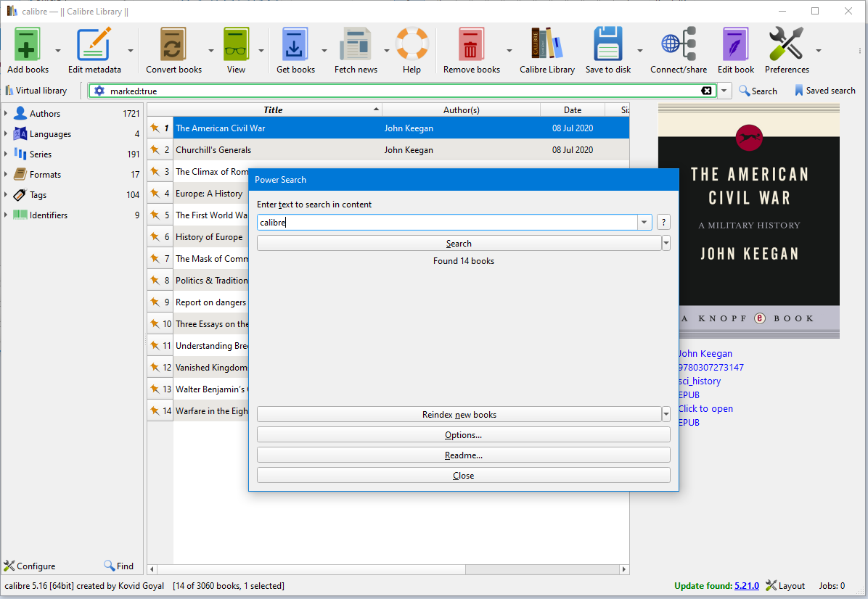Expand the Identifiers category
This screenshot has width=868, height=599.
pyautogui.click(x=6, y=215)
